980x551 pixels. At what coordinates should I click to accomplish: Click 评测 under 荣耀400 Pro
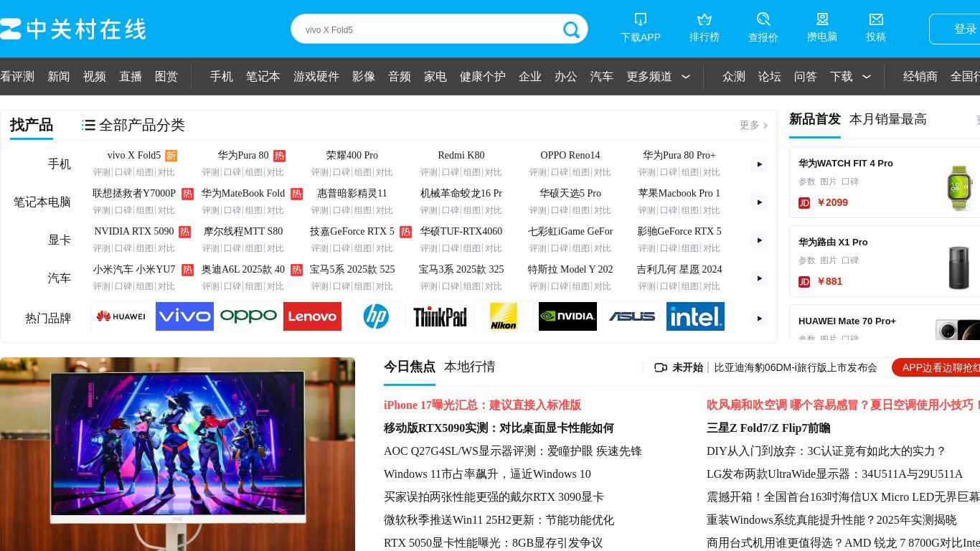click(x=319, y=172)
